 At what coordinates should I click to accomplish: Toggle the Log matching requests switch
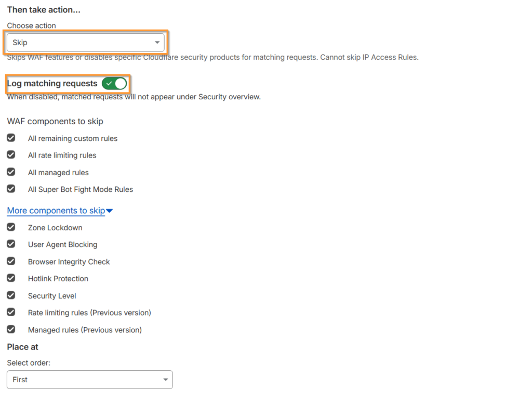coord(114,83)
